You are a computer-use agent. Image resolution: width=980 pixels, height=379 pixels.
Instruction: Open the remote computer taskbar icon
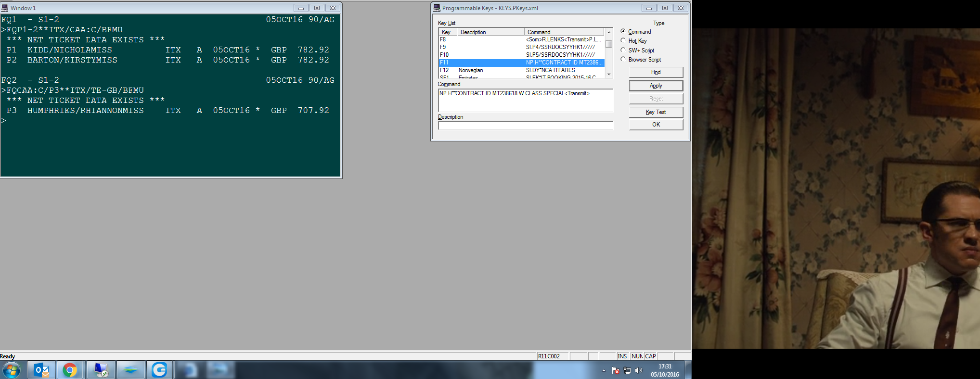tap(101, 370)
